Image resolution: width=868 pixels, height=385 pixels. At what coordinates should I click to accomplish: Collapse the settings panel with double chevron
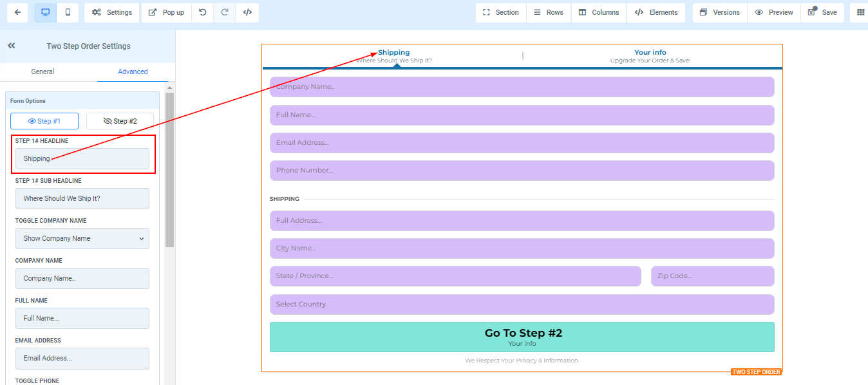coord(12,46)
